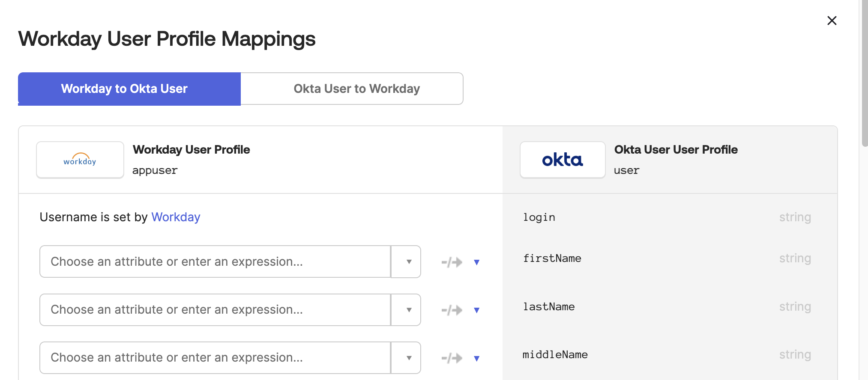Expand the lastName mapping options blue triangle

476,310
